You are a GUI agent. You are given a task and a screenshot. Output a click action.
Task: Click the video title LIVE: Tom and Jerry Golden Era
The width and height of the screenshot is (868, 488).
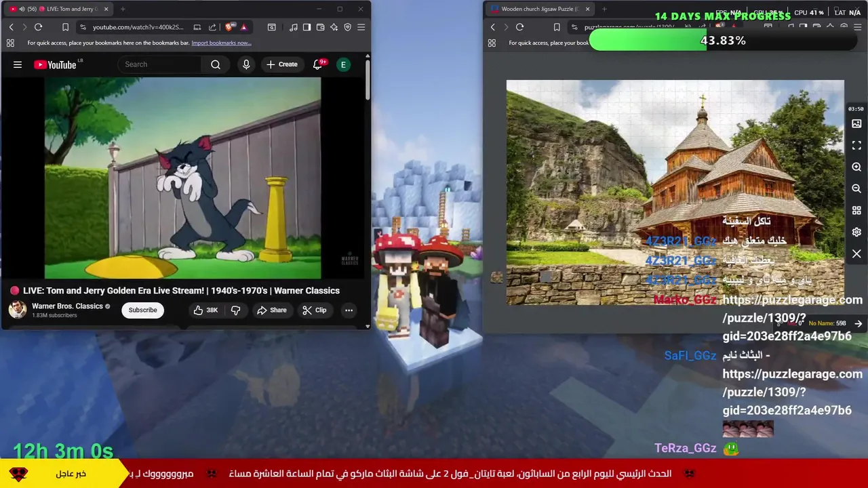click(x=181, y=290)
